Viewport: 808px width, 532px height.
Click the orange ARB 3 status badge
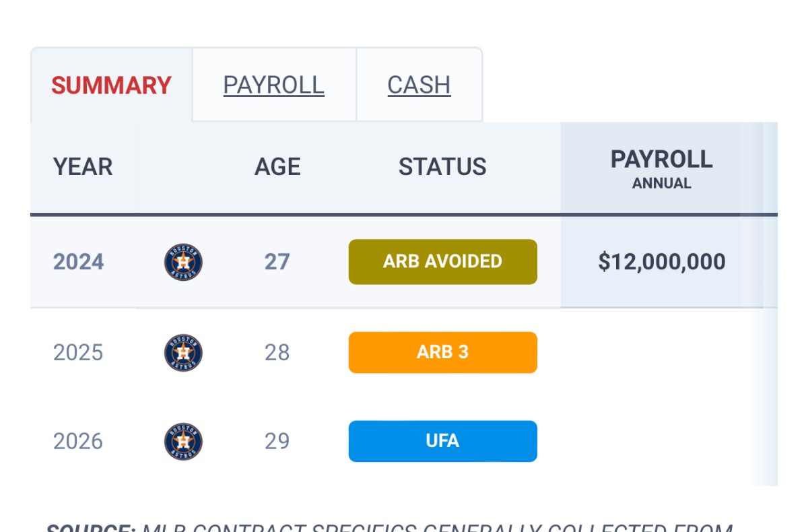tap(442, 352)
